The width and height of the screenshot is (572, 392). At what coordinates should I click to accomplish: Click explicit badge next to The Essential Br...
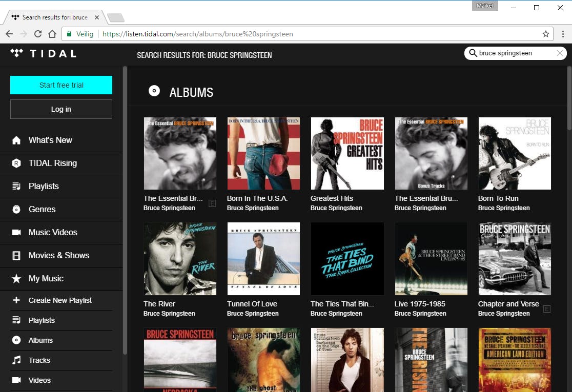click(212, 203)
